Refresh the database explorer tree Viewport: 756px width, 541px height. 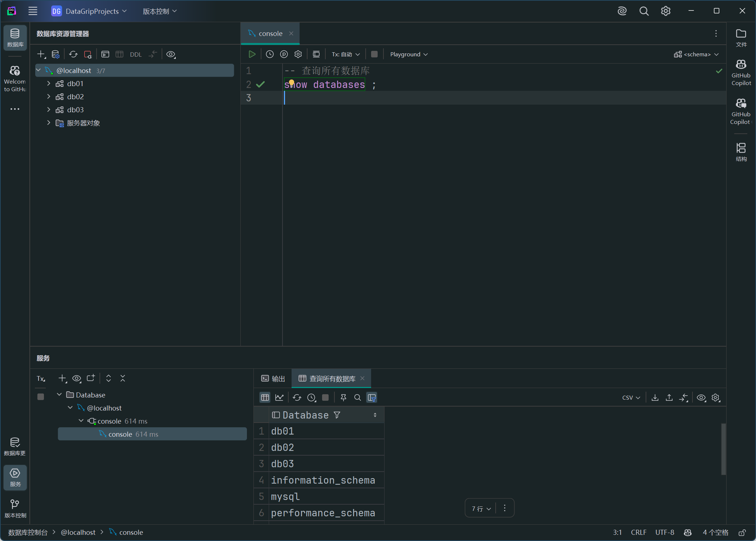click(x=73, y=54)
